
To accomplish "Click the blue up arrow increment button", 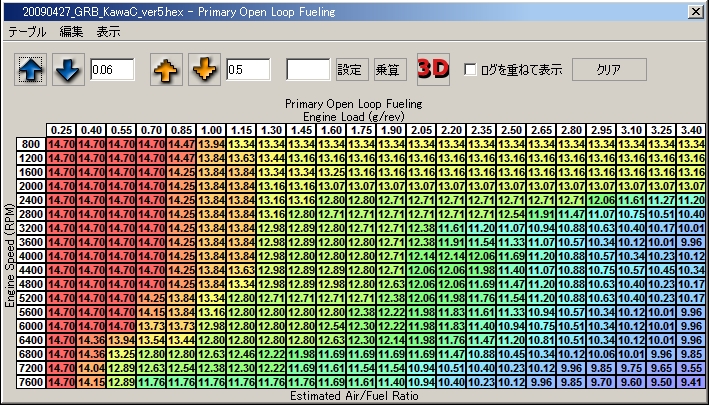I will [30, 70].
